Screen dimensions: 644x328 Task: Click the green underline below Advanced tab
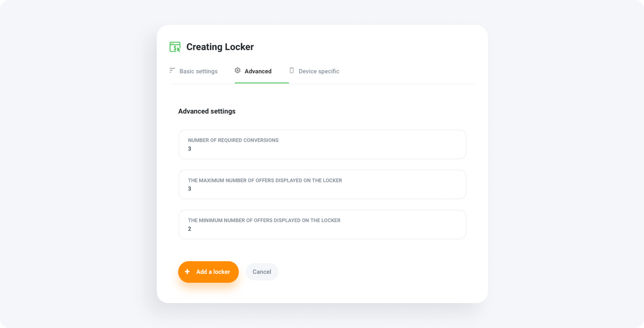[x=261, y=83]
